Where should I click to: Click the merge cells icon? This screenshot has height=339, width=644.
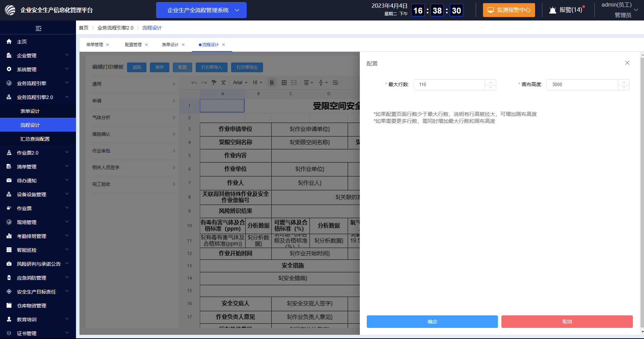(x=294, y=83)
